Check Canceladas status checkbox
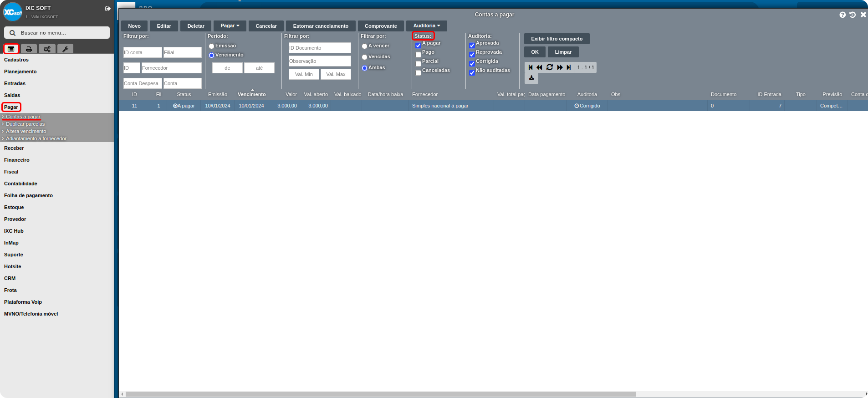 point(418,73)
